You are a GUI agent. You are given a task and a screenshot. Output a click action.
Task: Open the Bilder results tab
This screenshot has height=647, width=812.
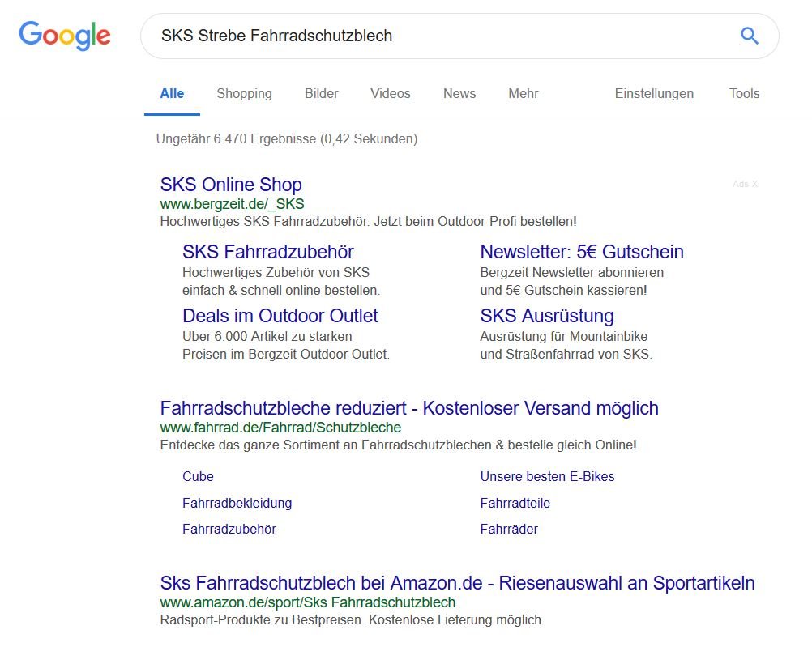pyautogui.click(x=322, y=94)
